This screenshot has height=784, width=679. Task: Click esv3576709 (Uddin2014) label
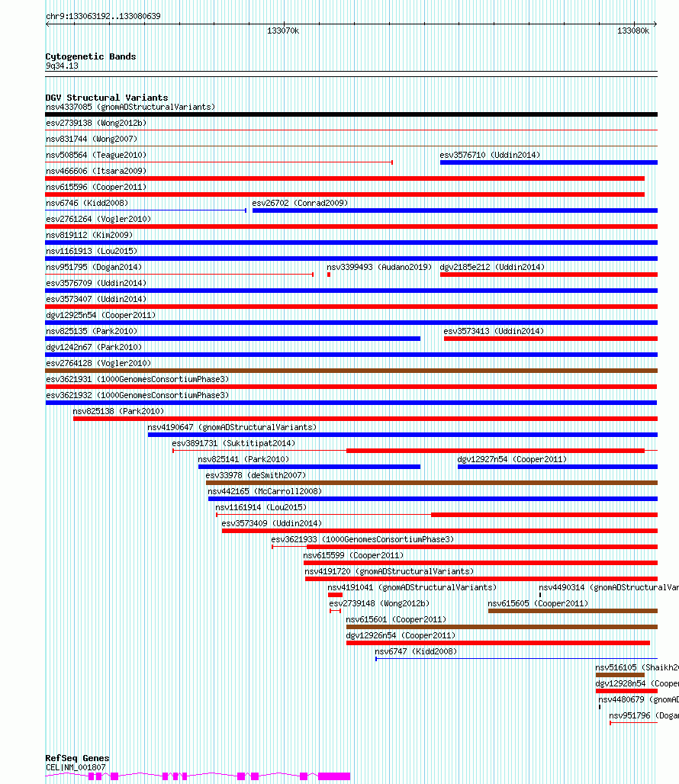click(96, 283)
